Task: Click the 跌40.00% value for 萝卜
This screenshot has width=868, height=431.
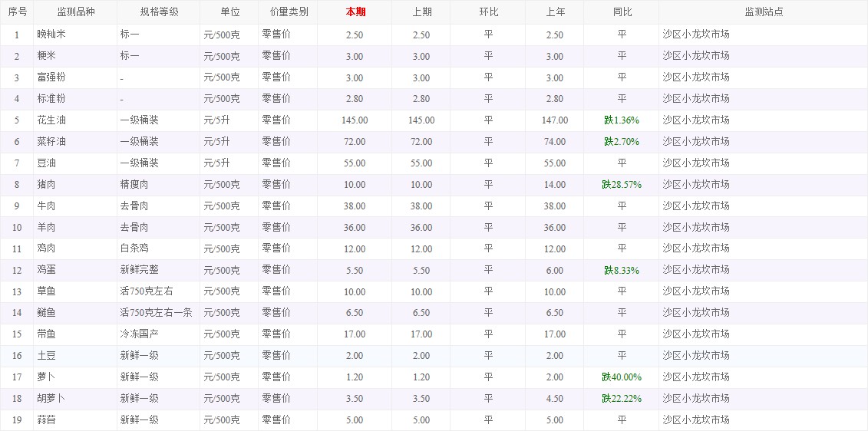Action: (x=622, y=377)
